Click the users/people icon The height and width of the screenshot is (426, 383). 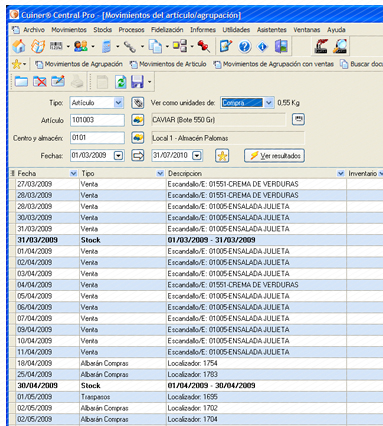[x=80, y=46]
